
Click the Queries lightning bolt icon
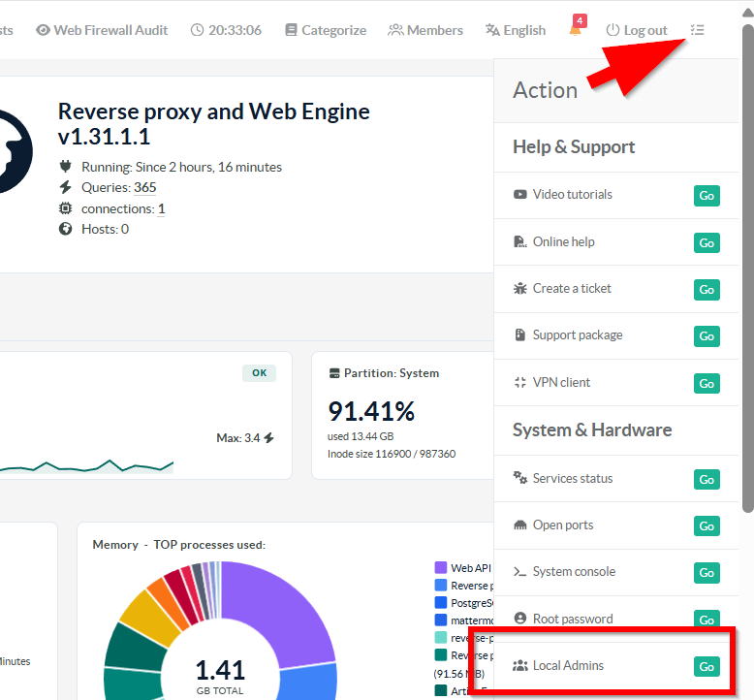[x=65, y=187]
